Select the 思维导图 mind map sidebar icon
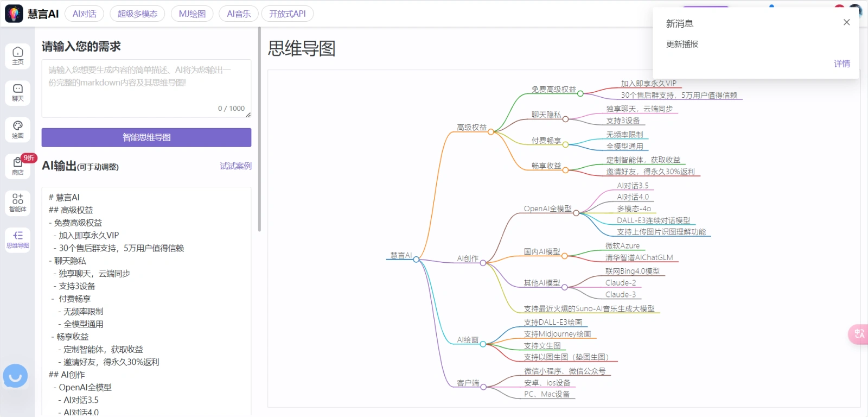The width and height of the screenshot is (868, 417). (18, 239)
